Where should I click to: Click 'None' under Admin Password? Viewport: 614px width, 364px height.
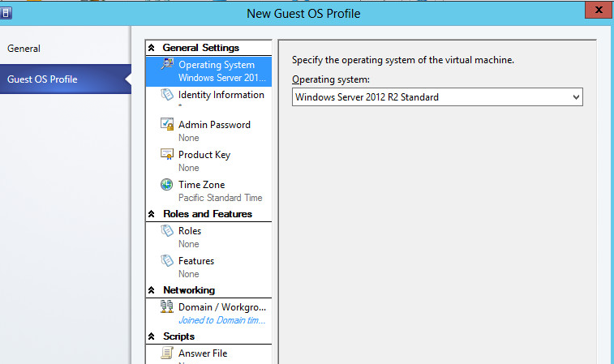coord(189,138)
